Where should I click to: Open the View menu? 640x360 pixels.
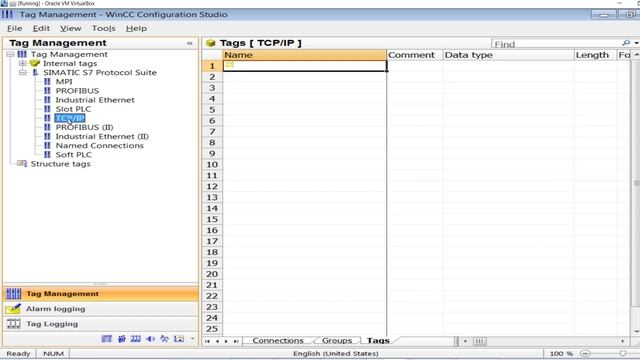coord(71,28)
